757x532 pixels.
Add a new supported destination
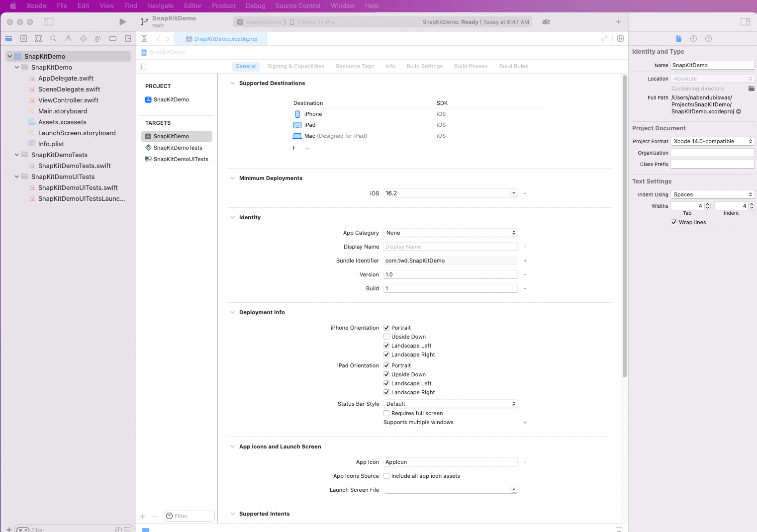[293, 148]
